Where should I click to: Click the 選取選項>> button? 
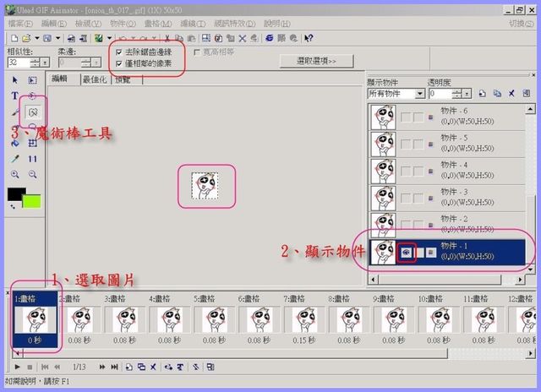coord(316,61)
